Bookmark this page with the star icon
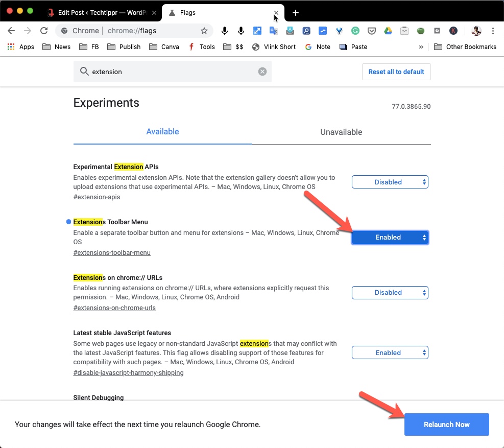Viewport: 504px width, 448px height. point(204,31)
